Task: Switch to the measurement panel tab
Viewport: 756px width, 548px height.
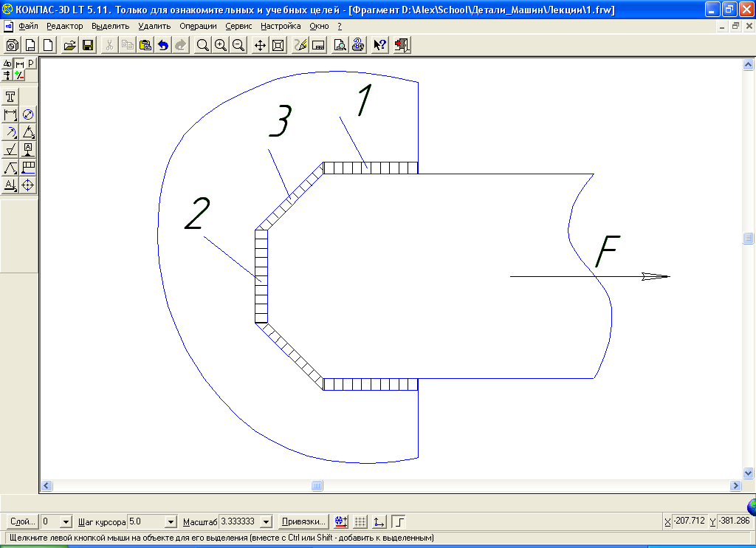Action: click(x=7, y=75)
